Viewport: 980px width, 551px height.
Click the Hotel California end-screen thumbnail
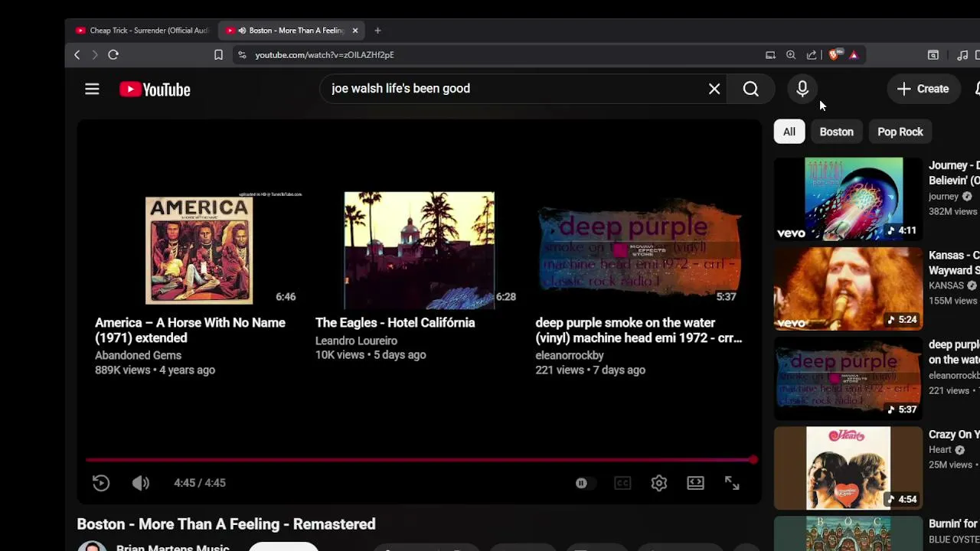point(419,250)
